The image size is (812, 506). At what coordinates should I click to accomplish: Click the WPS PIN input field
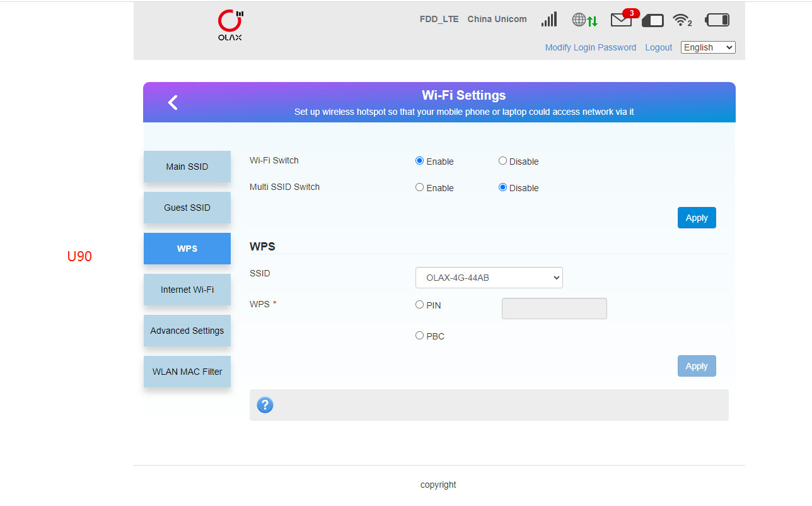click(554, 309)
